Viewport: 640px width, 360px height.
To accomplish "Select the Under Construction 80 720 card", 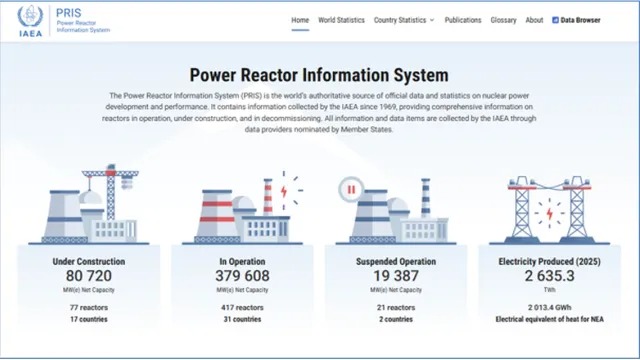I will pos(89,288).
